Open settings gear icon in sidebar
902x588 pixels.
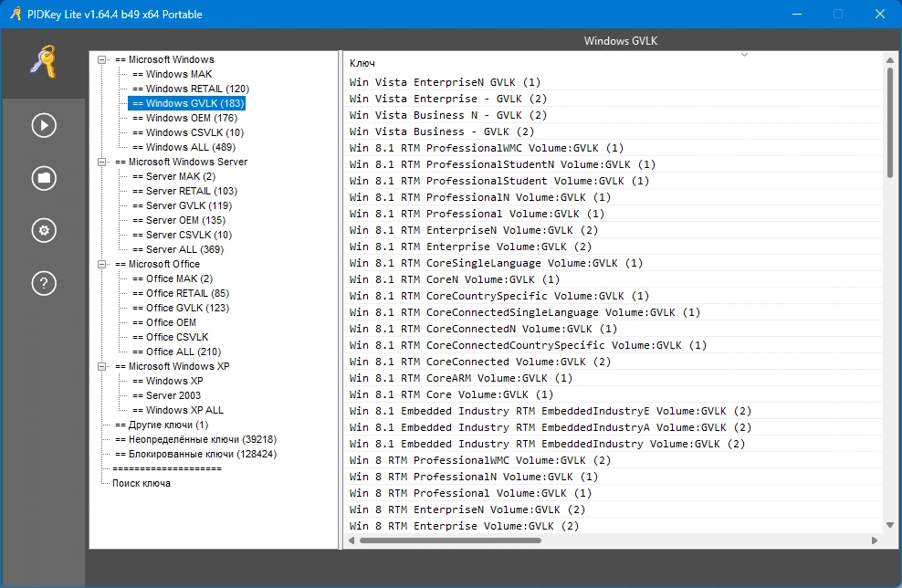44,231
